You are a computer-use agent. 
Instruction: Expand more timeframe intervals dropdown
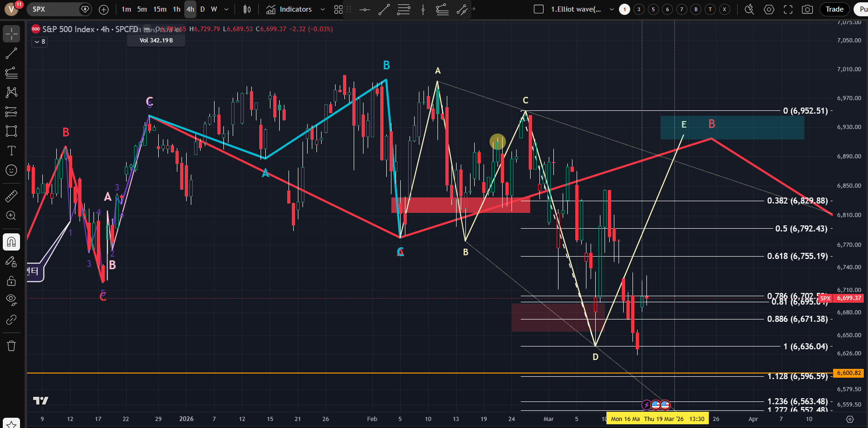226,9
